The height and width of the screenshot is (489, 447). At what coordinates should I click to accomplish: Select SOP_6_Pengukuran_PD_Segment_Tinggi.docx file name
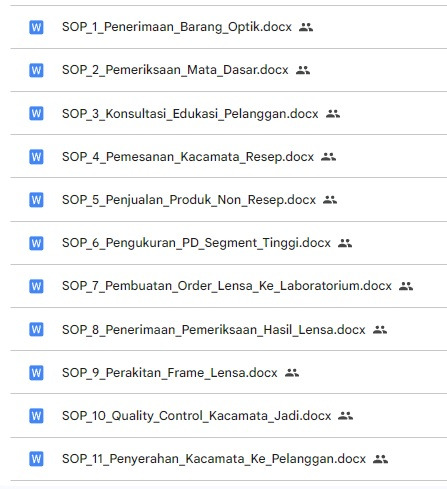pos(196,243)
